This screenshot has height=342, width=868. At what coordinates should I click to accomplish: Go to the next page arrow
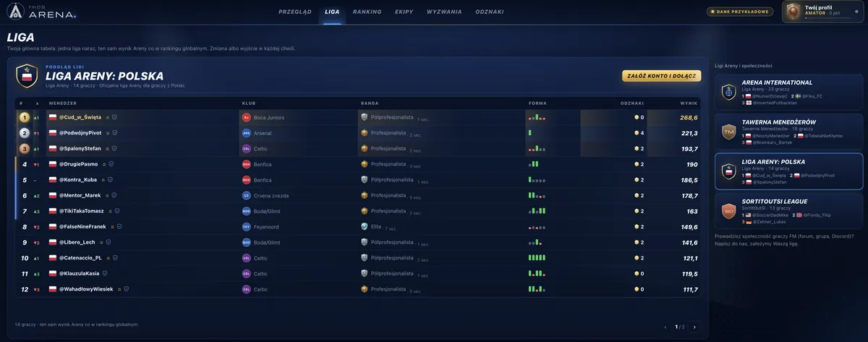[x=694, y=327]
